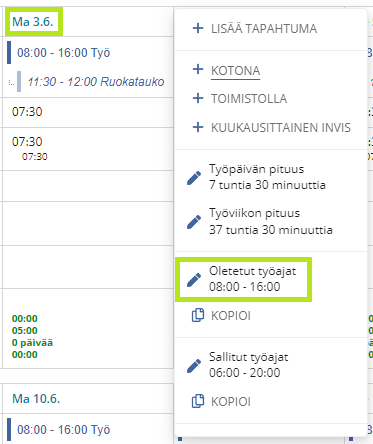Image resolution: width=373 pixels, height=444 pixels.
Task: Open the 08:00 - 16:00 Työ event on Ma 3.6.
Action: pyautogui.click(x=63, y=53)
